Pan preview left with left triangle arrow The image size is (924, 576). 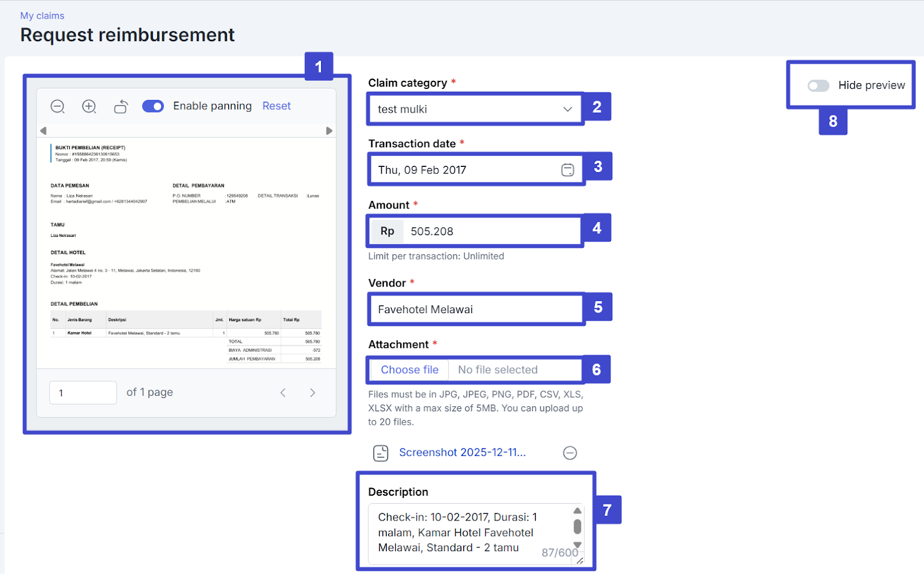coord(43,131)
